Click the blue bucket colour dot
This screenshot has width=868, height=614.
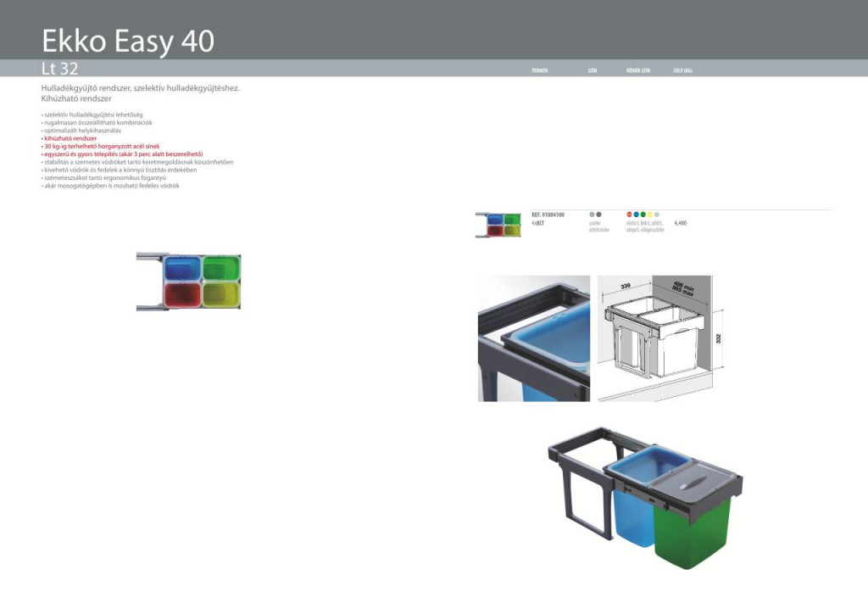coord(636,215)
